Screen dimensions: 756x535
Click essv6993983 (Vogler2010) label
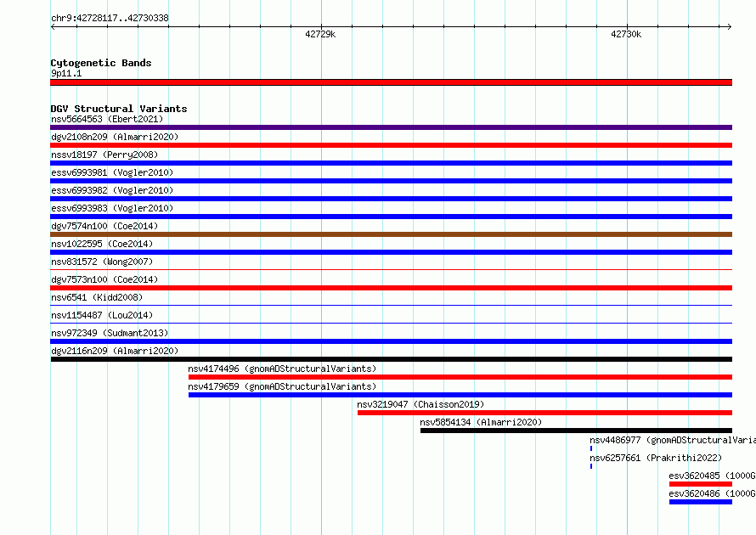pyautogui.click(x=112, y=208)
